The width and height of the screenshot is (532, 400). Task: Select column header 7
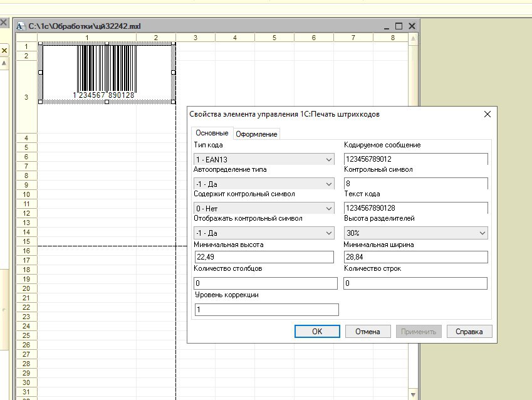[x=353, y=38]
